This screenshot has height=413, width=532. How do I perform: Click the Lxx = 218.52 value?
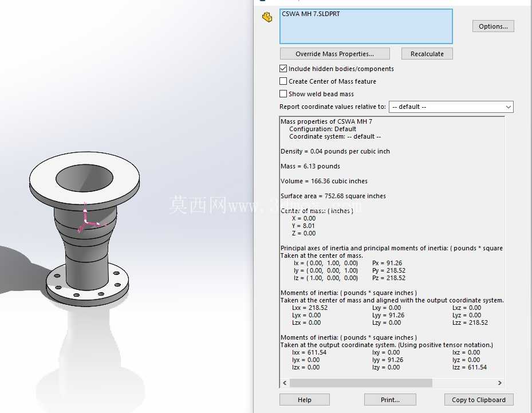tap(310, 308)
